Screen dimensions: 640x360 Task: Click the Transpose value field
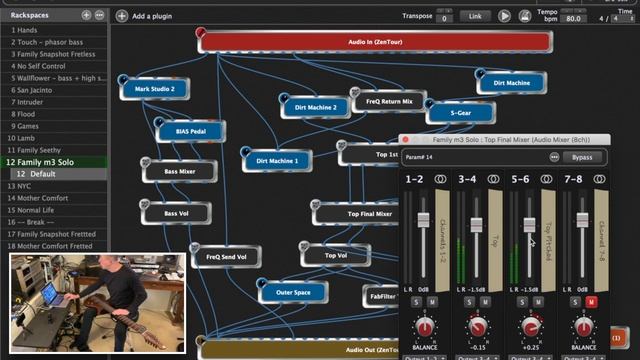pos(444,19)
